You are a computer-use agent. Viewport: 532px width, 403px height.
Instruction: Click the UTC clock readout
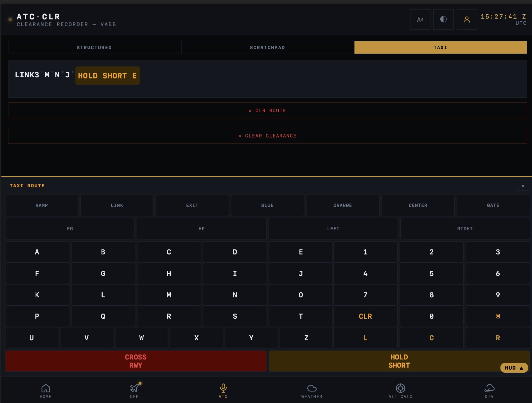pyautogui.click(x=503, y=19)
